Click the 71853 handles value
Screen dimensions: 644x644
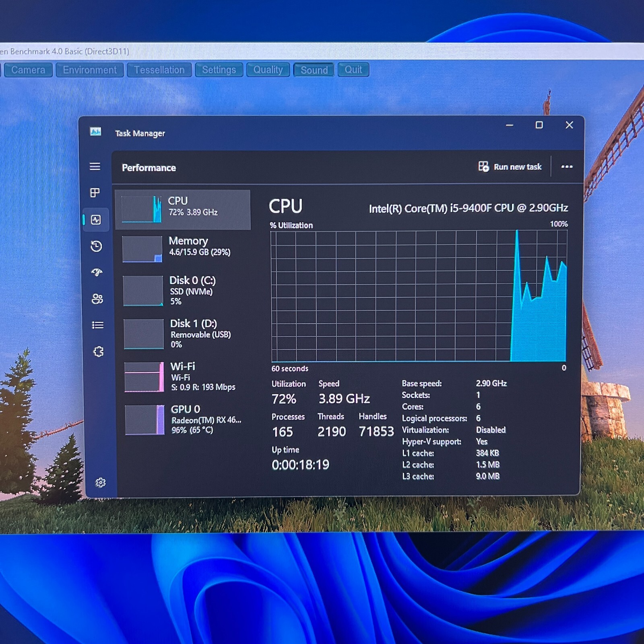(376, 431)
